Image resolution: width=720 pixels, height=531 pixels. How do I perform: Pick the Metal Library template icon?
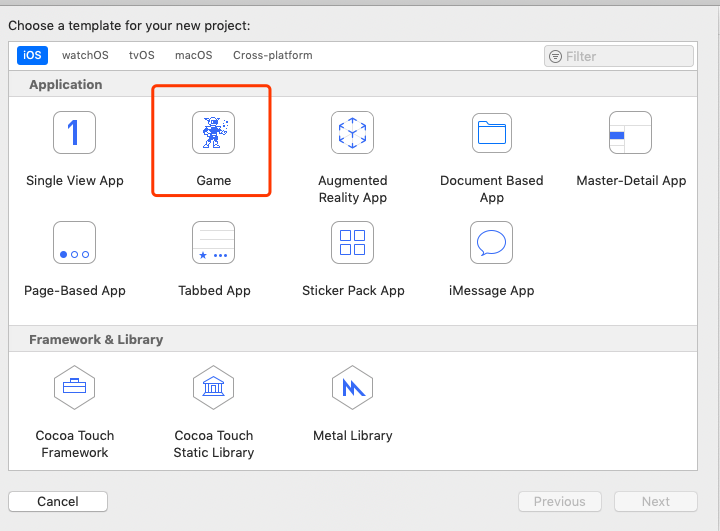pyautogui.click(x=352, y=387)
